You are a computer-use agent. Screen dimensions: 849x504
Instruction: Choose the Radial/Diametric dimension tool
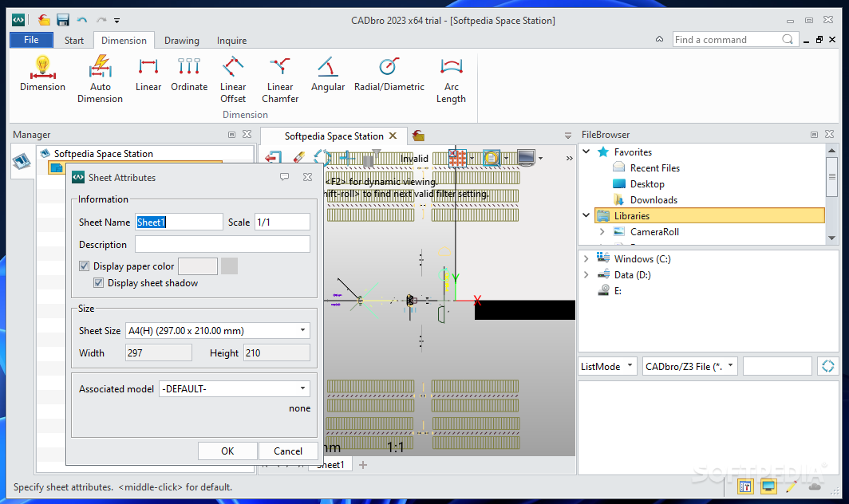click(x=389, y=73)
